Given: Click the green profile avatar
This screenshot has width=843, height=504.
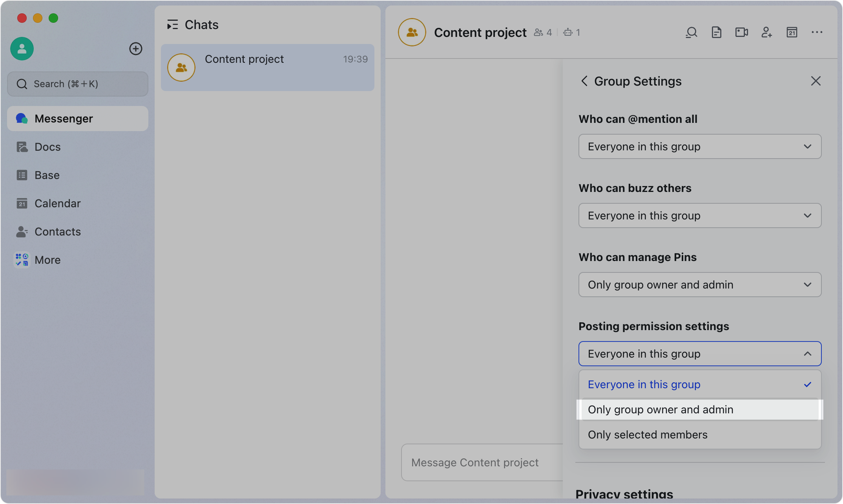Looking at the screenshot, I should click(x=22, y=49).
